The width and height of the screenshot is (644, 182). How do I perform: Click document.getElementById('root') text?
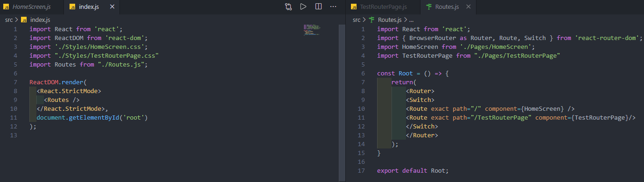(92, 117)
